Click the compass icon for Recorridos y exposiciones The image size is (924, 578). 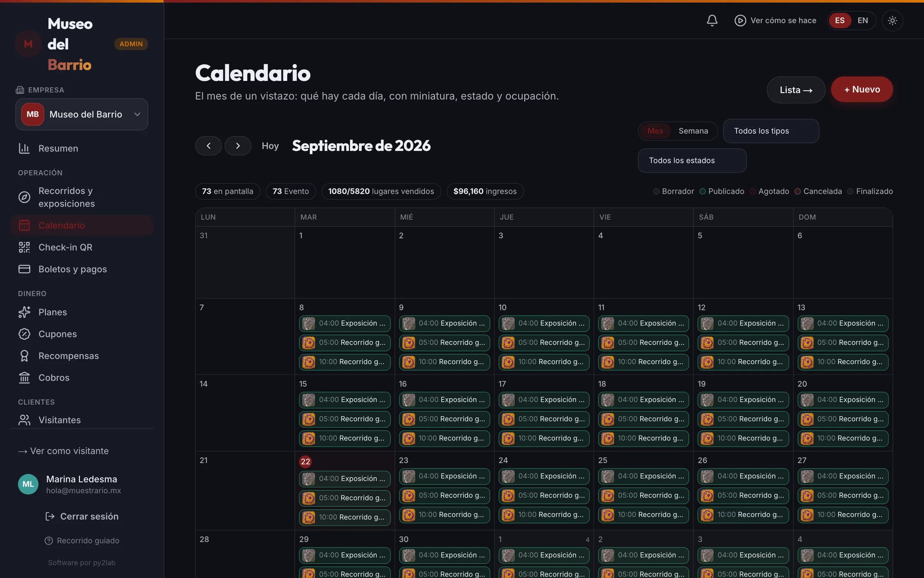24,197
